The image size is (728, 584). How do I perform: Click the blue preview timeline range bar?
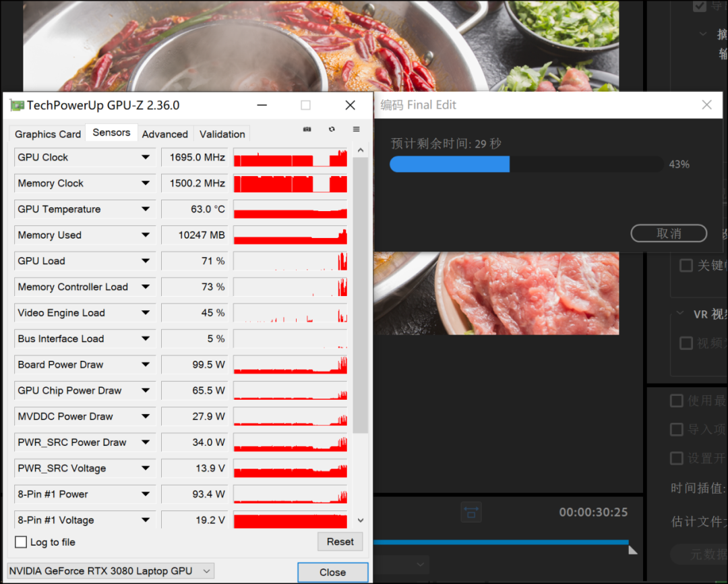500,542
